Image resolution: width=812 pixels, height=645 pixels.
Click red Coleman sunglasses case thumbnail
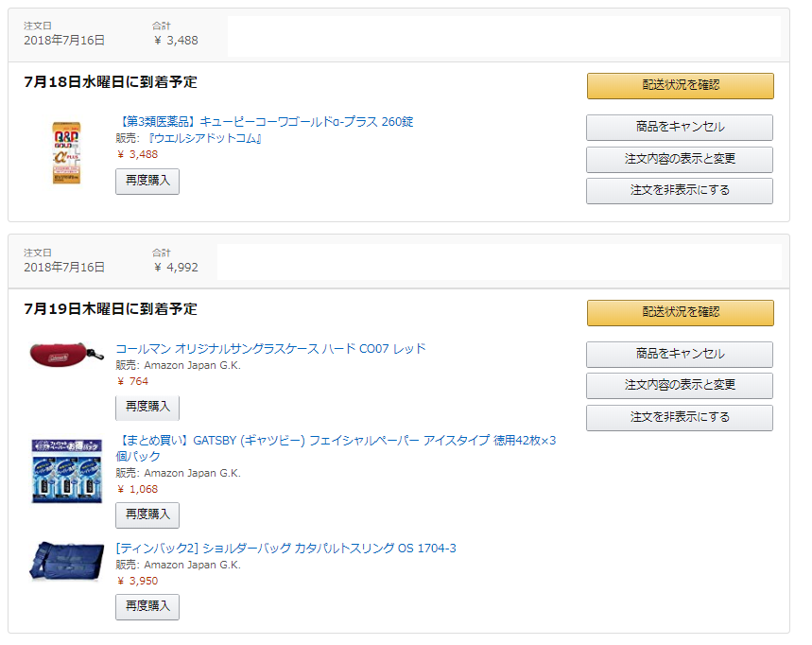(67, 355)
